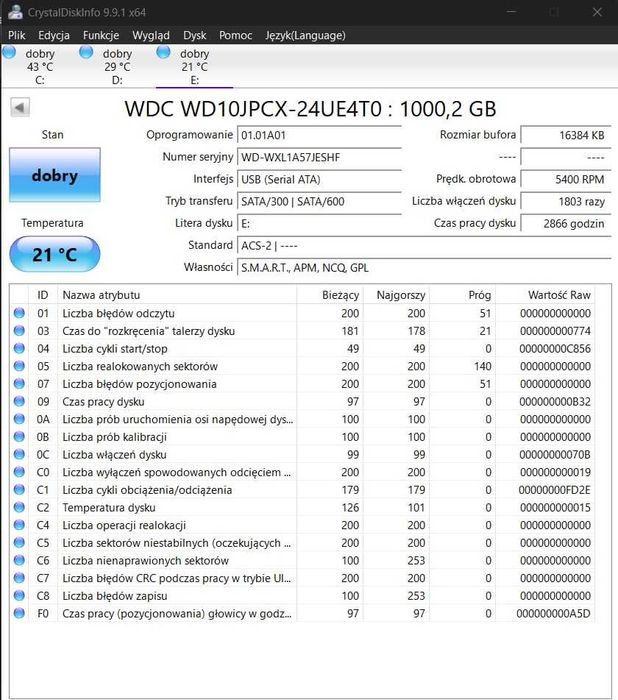Click status icon of attribute F0 row

tap(19, 613)
